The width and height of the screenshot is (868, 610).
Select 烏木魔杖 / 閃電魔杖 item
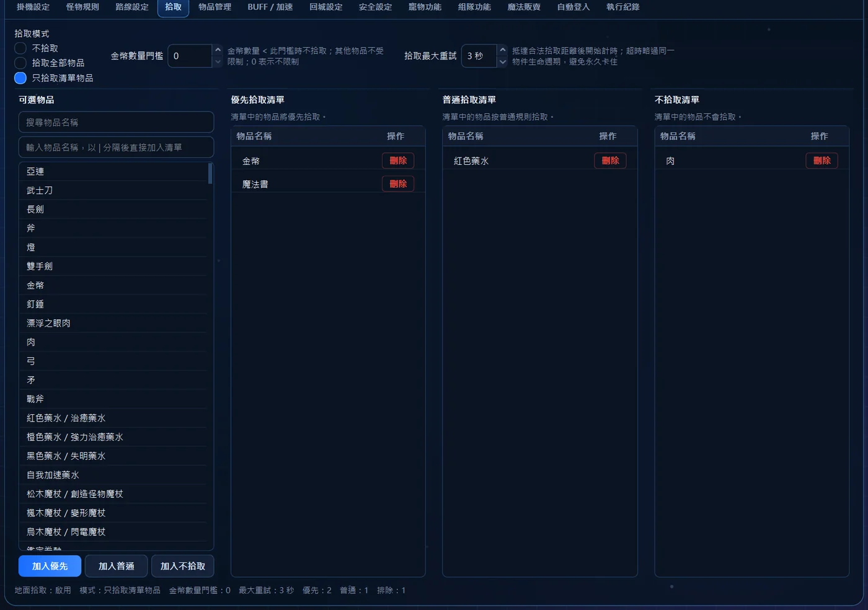(x=114, y=532)
